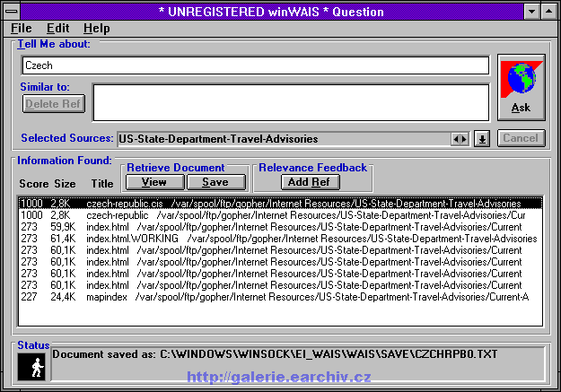The width and height of the screenshot is (561, 392).
Task: Open the Help menu
Action: [97, 28]
